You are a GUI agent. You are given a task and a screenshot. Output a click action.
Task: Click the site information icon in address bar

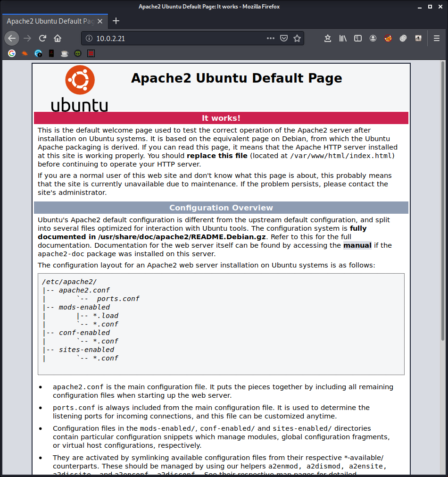click(88, 38)
